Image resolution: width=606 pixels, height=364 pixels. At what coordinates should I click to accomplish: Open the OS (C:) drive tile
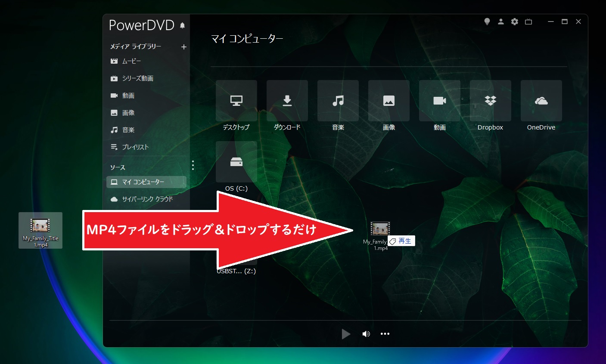click(x=236, y=162)
